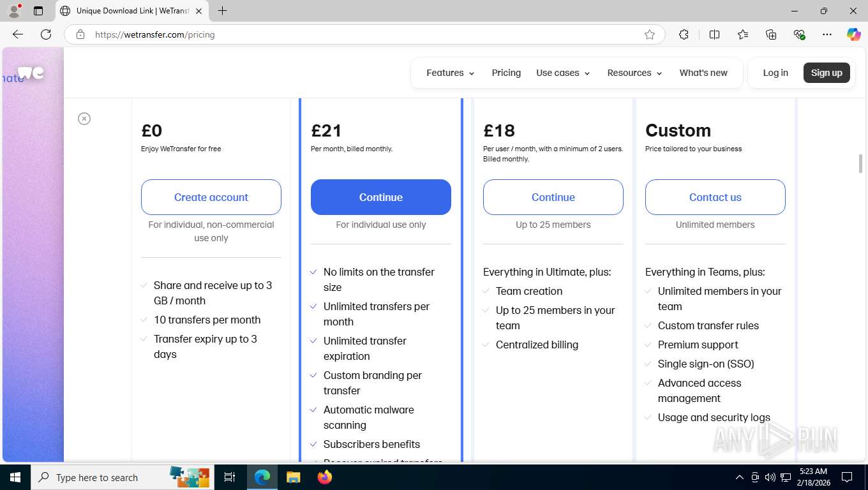The image size is (868, 490).
Task: Click the Microsoft Edge taskbar icon
Action: pyautogui.click(x=262, y=477)
